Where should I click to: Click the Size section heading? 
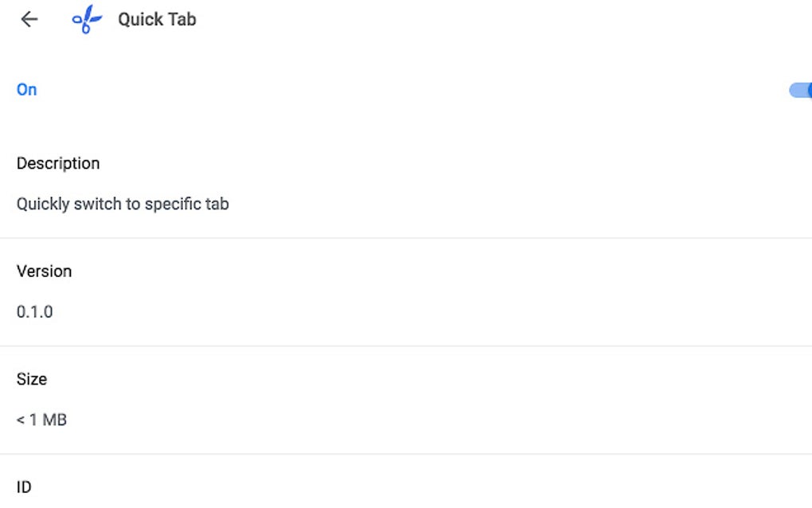coord(32,379)
